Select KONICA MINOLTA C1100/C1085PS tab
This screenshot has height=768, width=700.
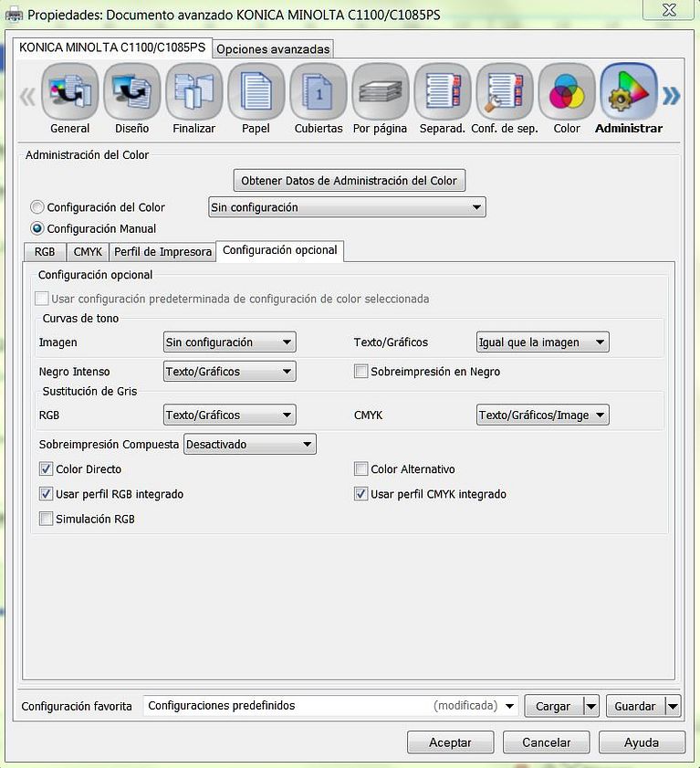point(112,47)
